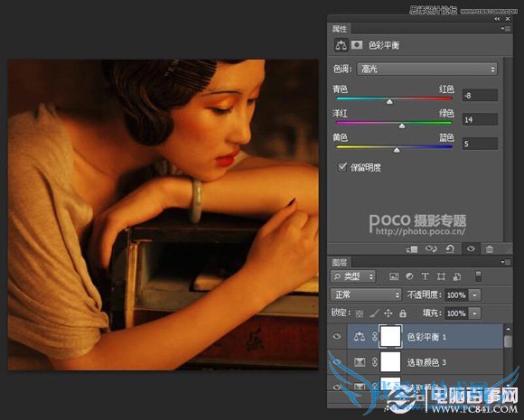Open the 填充 fill slider arrow
Viewport: 524px width, 420px height.
click(x=474, y=313)
